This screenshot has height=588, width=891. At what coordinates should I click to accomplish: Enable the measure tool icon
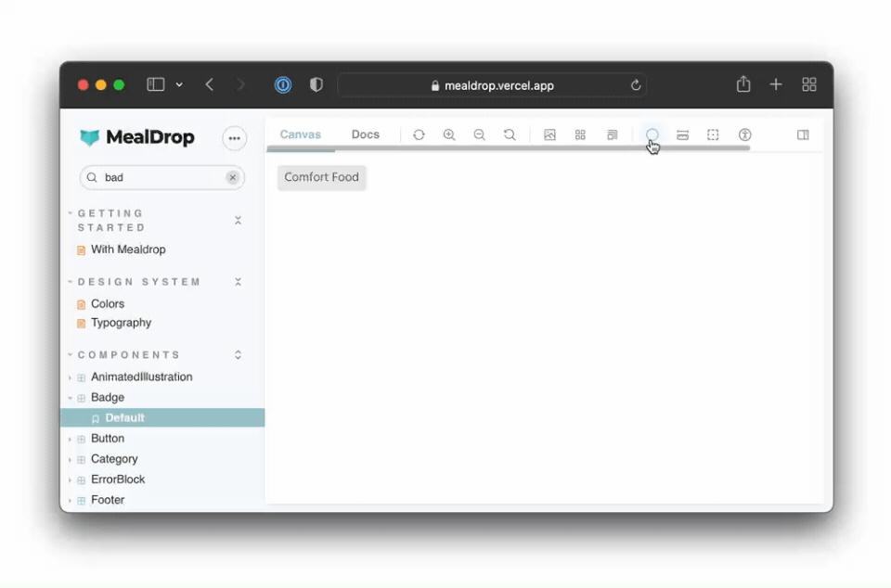point(682,134)
